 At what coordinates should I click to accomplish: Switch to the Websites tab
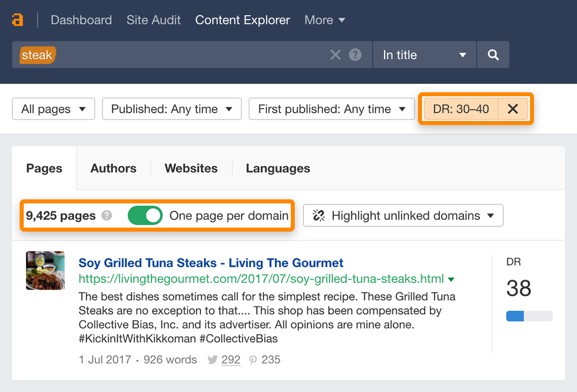(x=191, y=168)
